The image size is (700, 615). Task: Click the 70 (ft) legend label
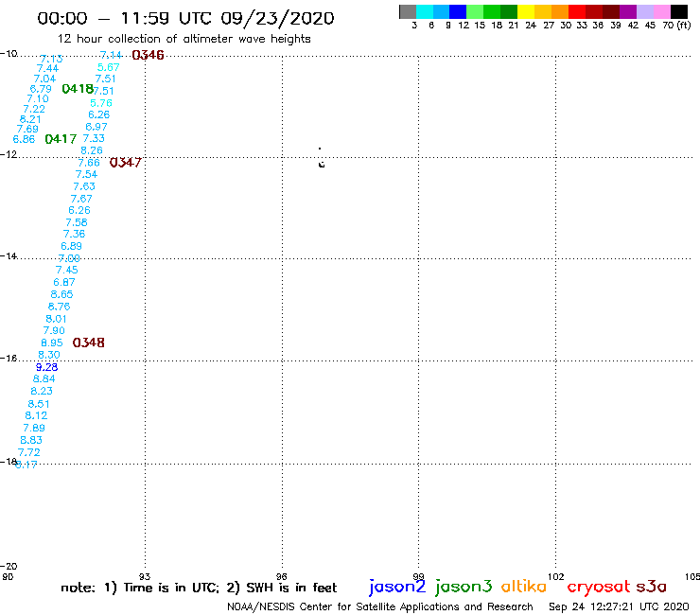coord(676,25)
